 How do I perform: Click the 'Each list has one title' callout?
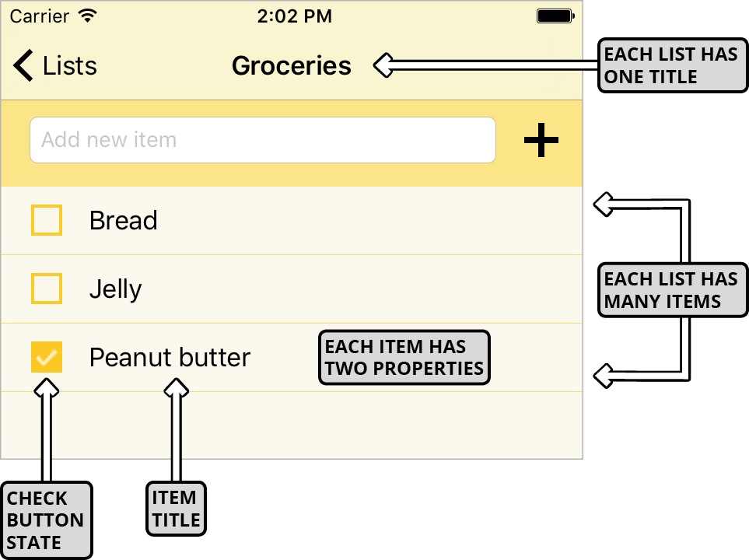click(x=670, y=66)
